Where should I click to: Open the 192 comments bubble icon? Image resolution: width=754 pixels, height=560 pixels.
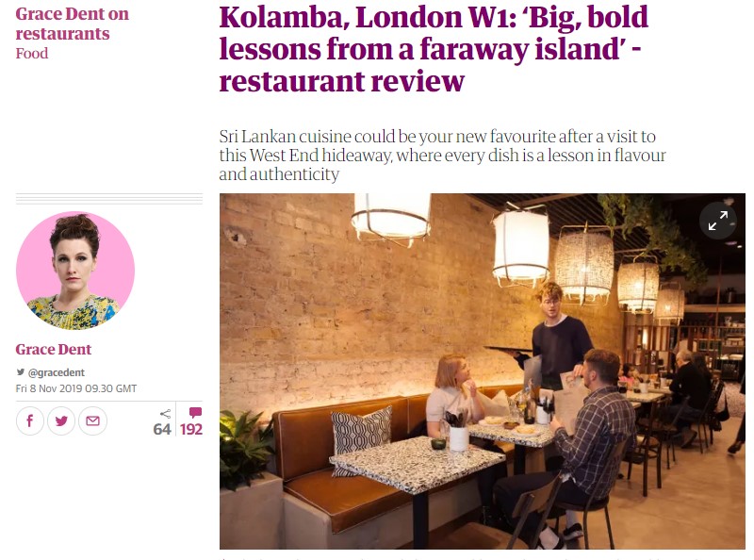[195, 412]
